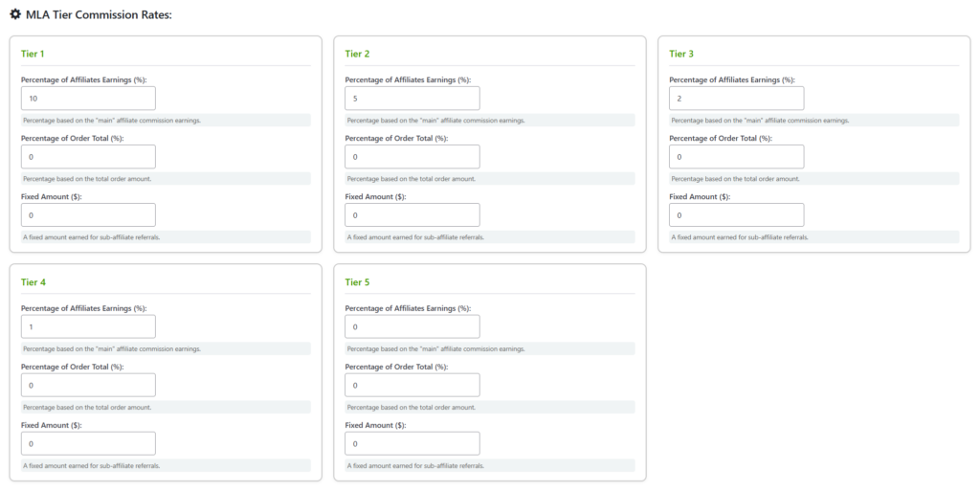The image size is (980, 492).
Task: Click the Tier 1 green heading
Action: click(33, 54)
